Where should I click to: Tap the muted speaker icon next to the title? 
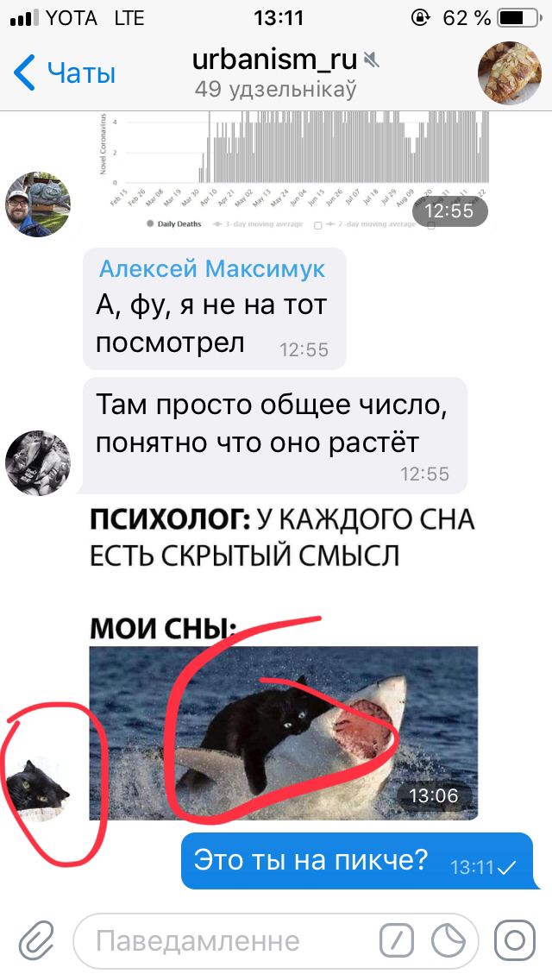(372, 60)
